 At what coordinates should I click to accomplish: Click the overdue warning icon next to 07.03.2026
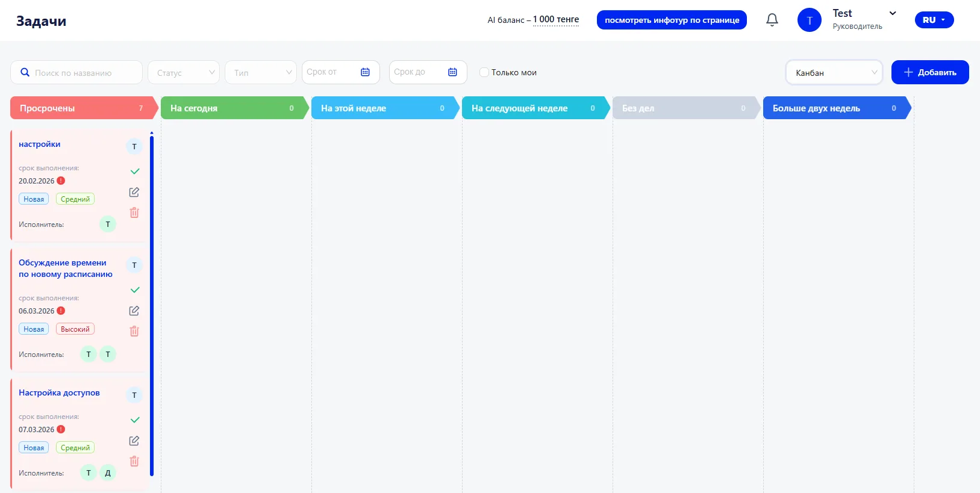coord(61,429)
